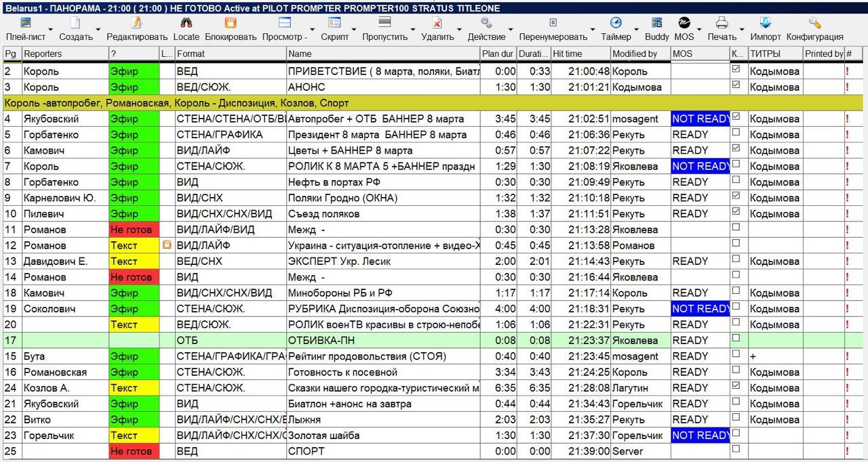Toggle checkbox in Президент 8 марта row
The width and height of the screenshot is (868, 462).
736,132
